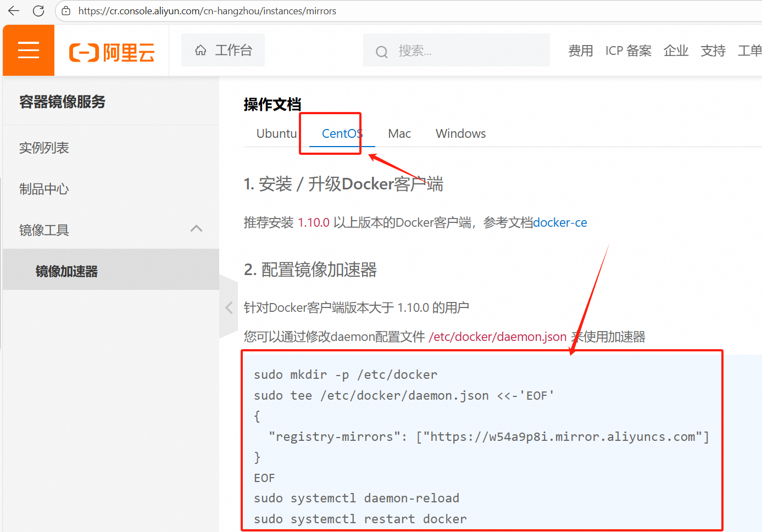
Task: Open the ICP 备案 menu
Action: (x=628, y=51)
